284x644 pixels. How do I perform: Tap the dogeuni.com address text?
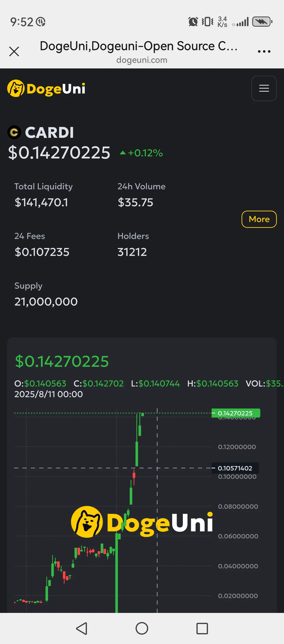coord(142,60)
